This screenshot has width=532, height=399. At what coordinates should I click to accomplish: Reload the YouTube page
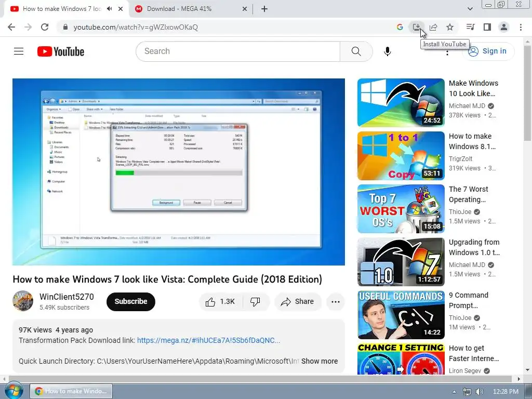coord(45,27)
